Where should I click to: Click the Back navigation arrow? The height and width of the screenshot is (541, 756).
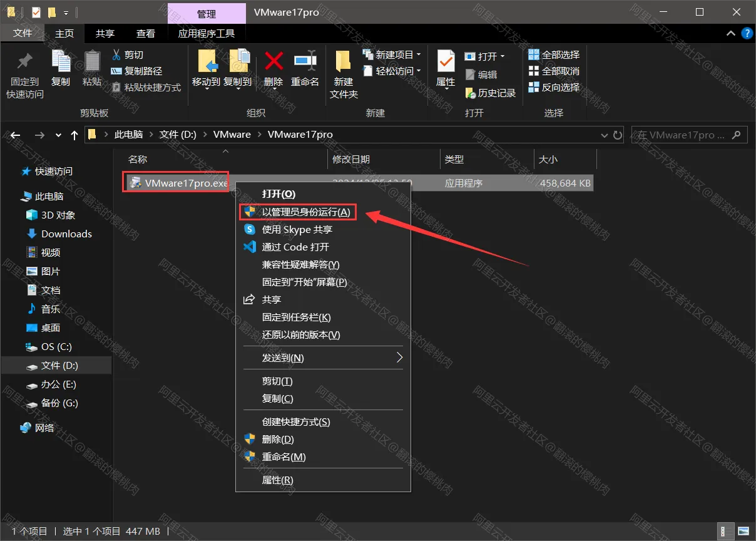pos(16,135)
